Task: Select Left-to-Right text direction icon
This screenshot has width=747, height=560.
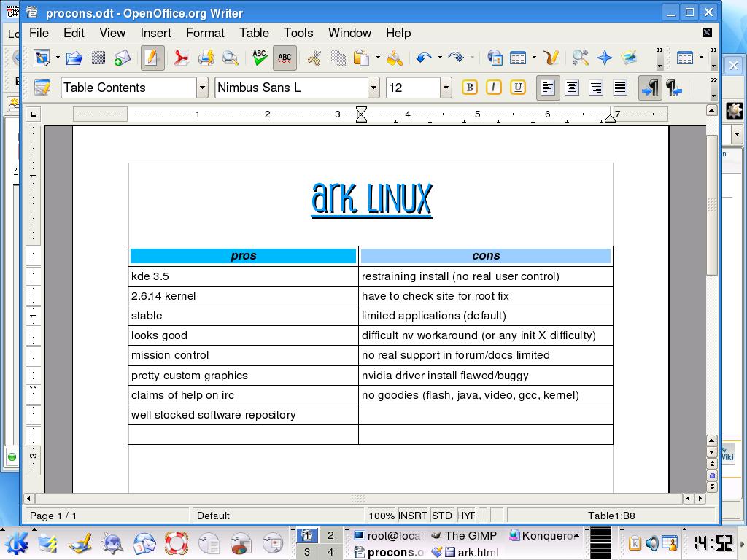Action: (x=650, y=87)
